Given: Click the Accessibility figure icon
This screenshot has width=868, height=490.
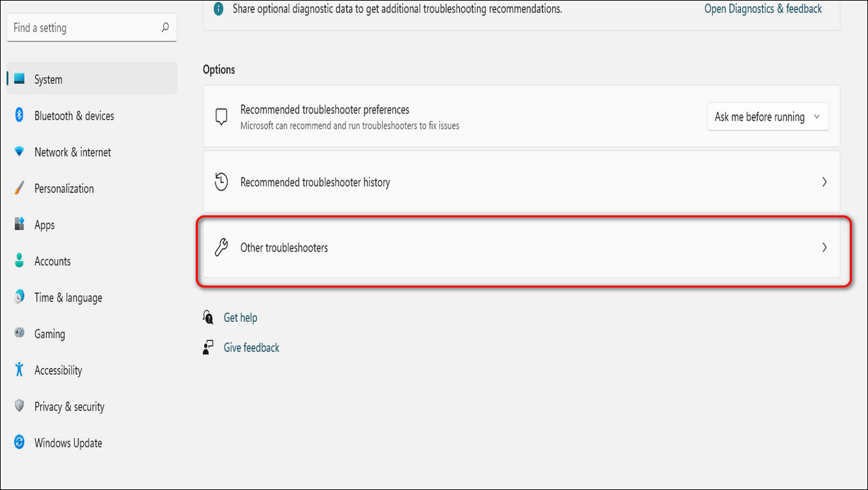Looking at the screenshot, I should point(20,370).
